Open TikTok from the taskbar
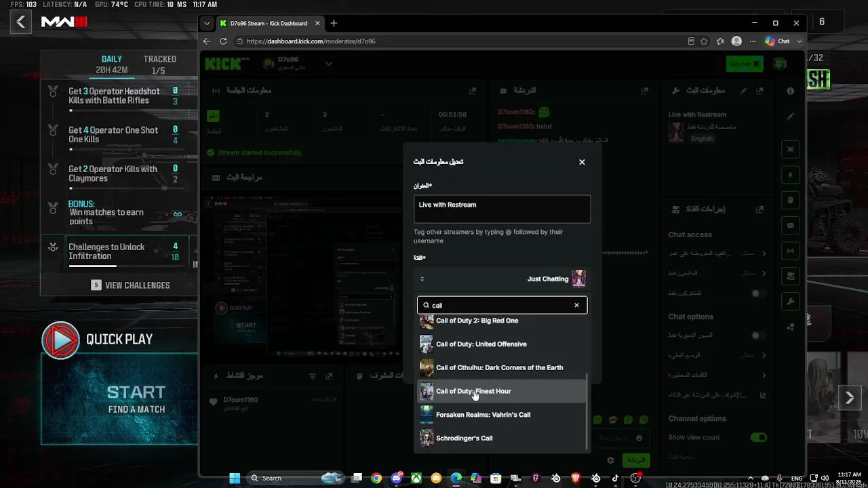Screen dimensions: 868x488 click(616, 478)
